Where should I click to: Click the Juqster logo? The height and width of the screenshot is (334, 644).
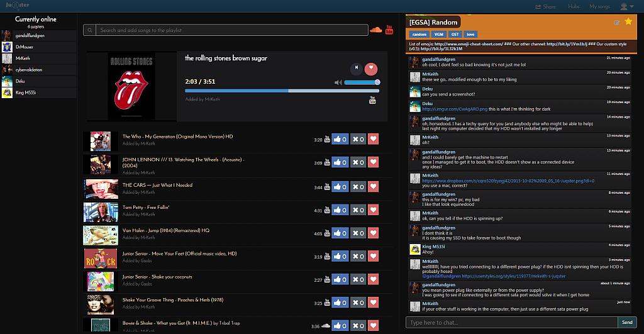click(17, 5)
